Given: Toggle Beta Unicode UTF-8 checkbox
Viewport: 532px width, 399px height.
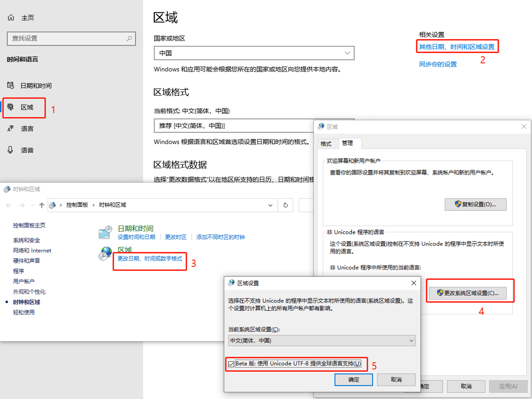Looking at the screenshot, I should 231,364.
